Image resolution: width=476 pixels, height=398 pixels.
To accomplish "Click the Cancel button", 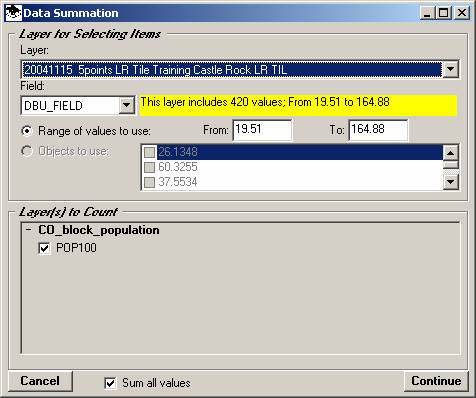I will [40, 381].
